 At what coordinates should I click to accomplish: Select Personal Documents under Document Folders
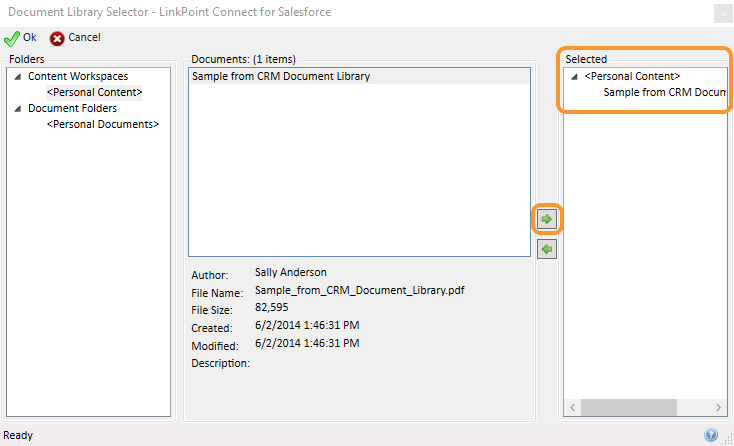pyautogui.click(x=103, y=124)
